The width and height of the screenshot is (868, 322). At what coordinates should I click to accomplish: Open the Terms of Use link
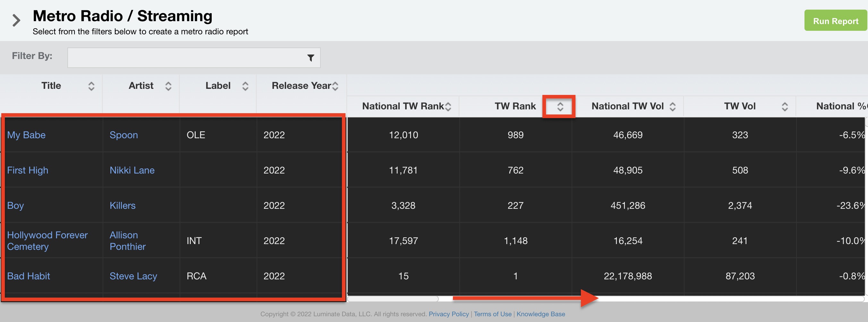pyautogui.click(x=492, y=314)
